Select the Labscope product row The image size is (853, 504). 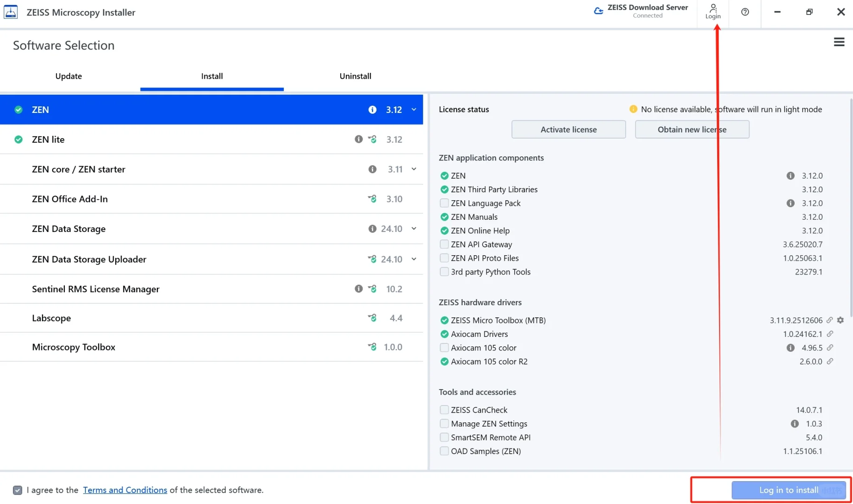click(x=211, y=318)
